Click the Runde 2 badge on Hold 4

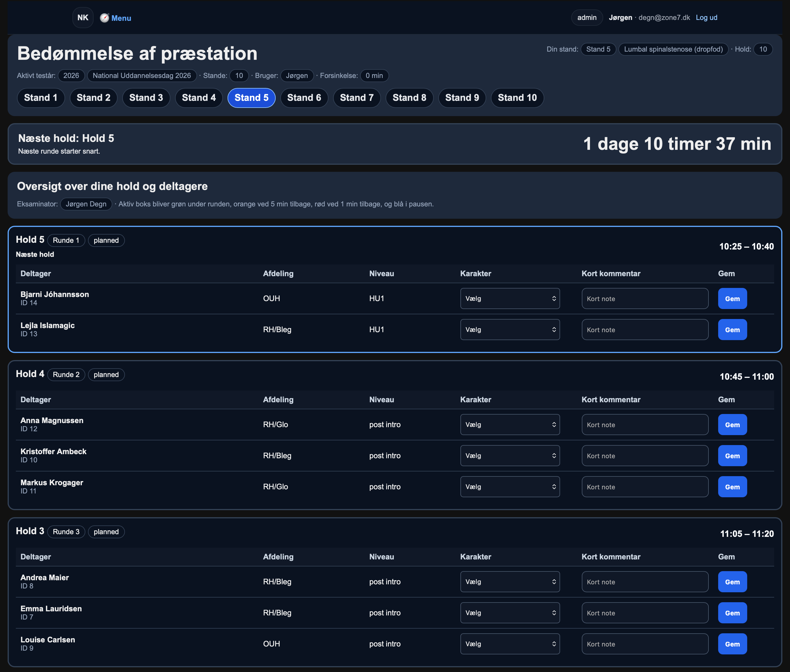(66, 374)
